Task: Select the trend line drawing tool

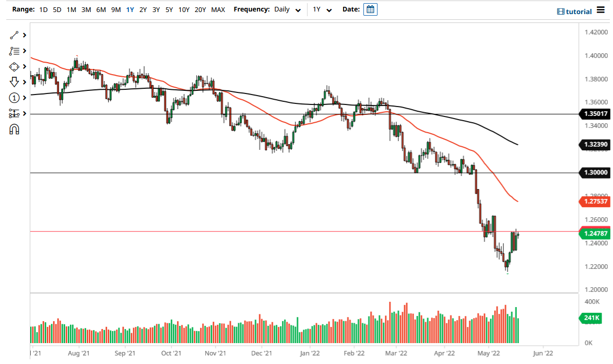Action: [x=15, y=36]
